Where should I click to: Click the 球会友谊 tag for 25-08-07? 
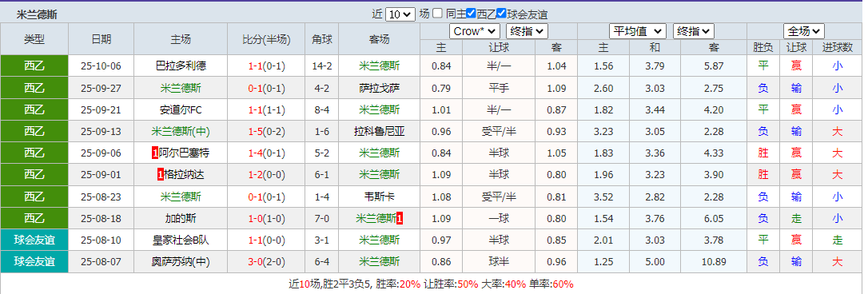(34, 262)
